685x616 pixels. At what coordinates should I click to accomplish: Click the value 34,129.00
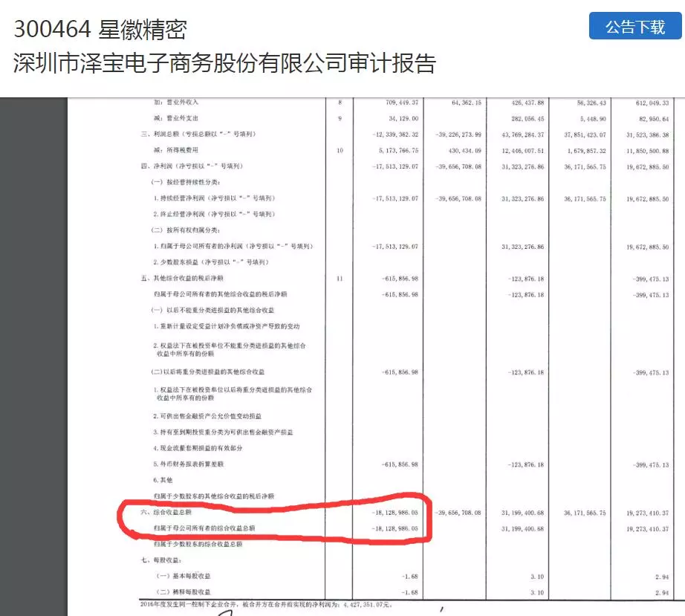point(403,119)
